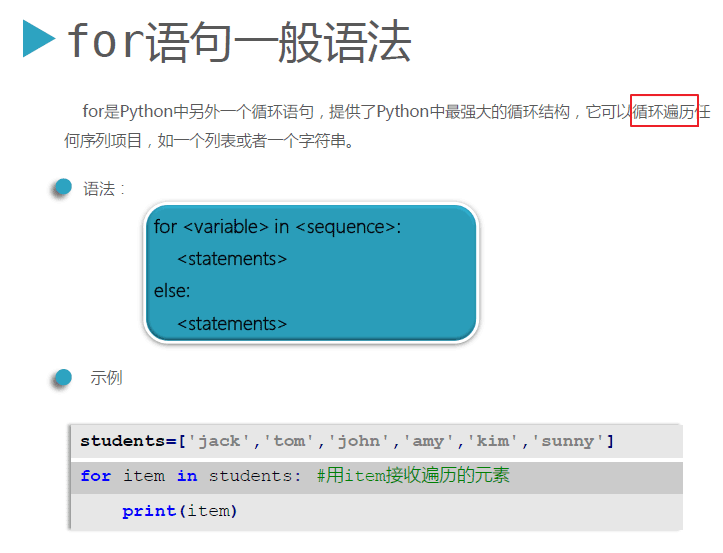Click the title text "for语句一般语法"
Screen dimensions: 723x553
point(239,42)
